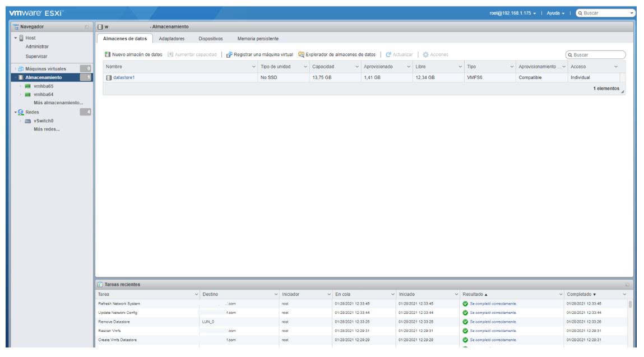Click Registrar una máquina virtual button
This screenshot has width=644, height=357.
260,54
